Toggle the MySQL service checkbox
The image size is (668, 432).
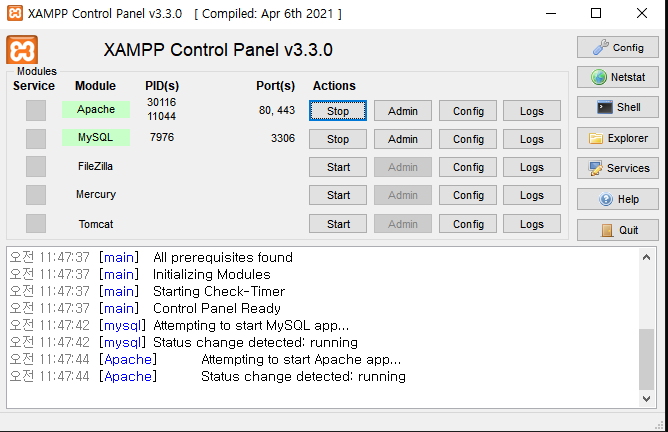click(x=36, y=138)
